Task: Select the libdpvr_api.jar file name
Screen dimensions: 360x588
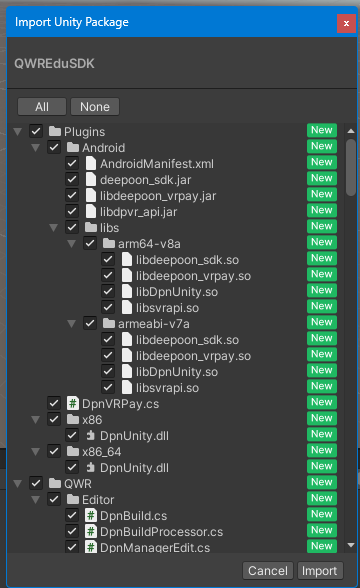Action: click(138, 212)
